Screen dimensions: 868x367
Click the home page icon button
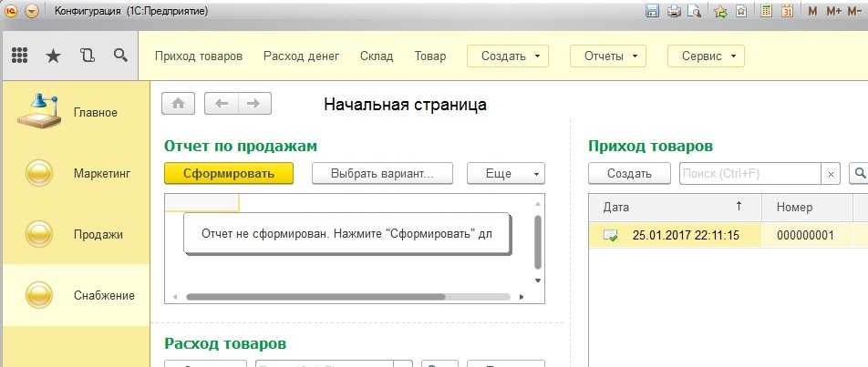point(178,104)
